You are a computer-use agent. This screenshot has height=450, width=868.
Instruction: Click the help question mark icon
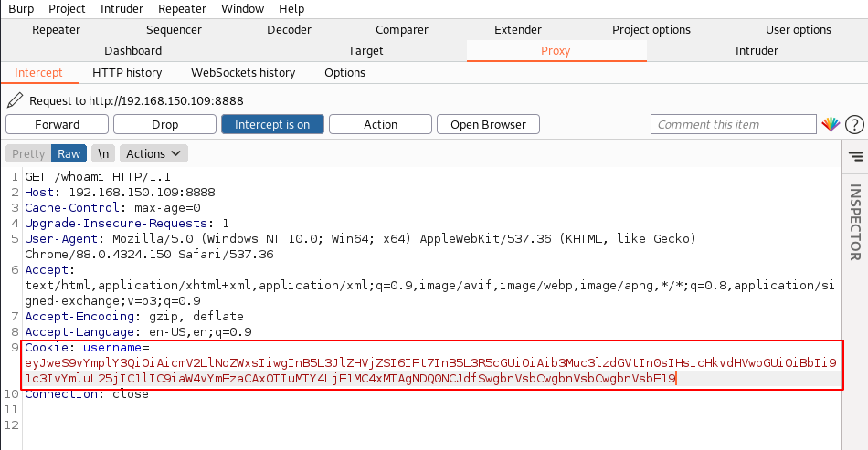point(854,125)
